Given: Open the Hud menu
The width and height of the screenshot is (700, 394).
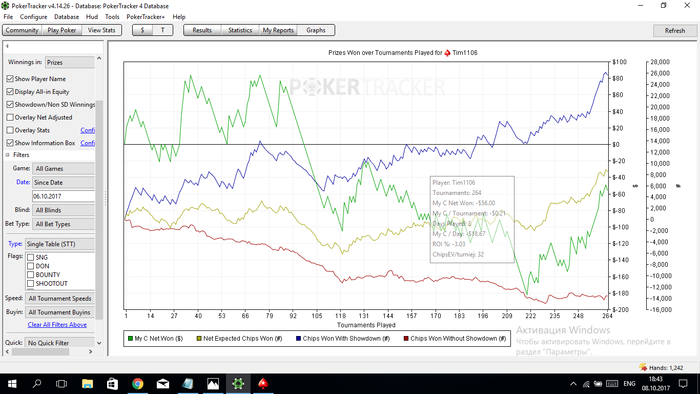Looking at the screenshot, I should click(92, 17).
